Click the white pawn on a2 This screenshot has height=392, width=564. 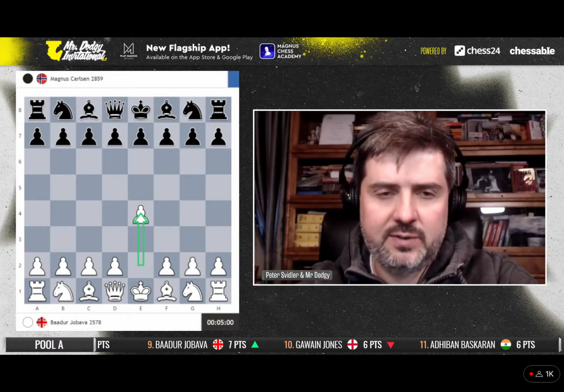coord(37,265)
